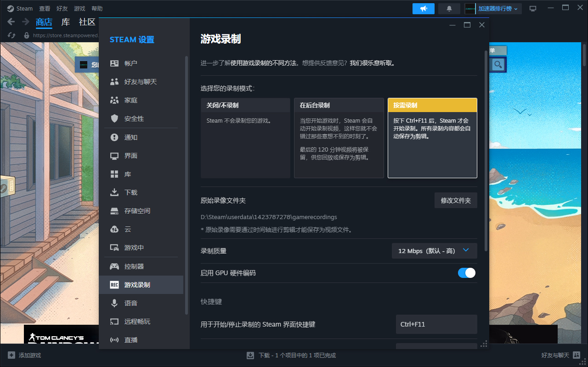Select the 安全性 shield icon
The width and height of the screenshot is (588, 367).
pyautogui.click(x=114, y=119)
